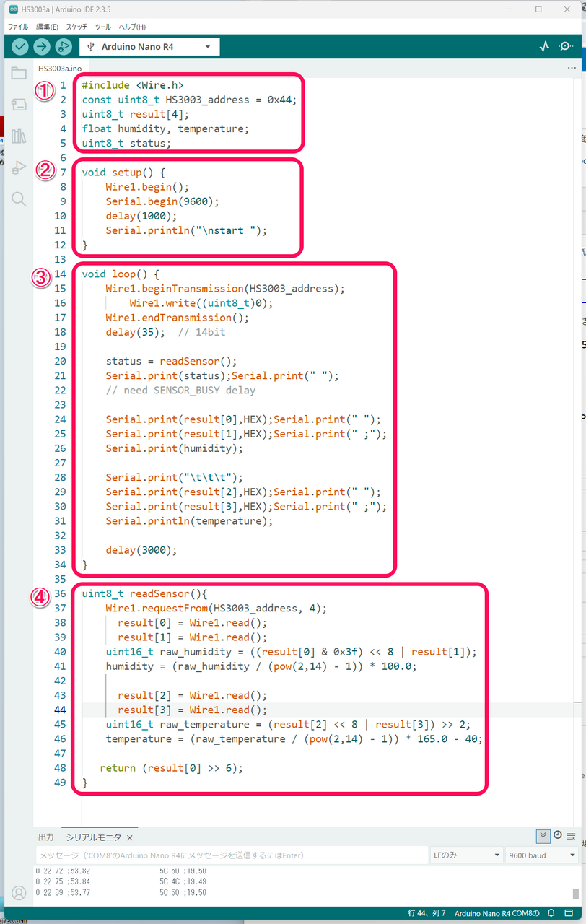Start debugging with the debug play icon
Viewport: 586px width, 924px height.
pyautogui.click(x=64, y=47)
